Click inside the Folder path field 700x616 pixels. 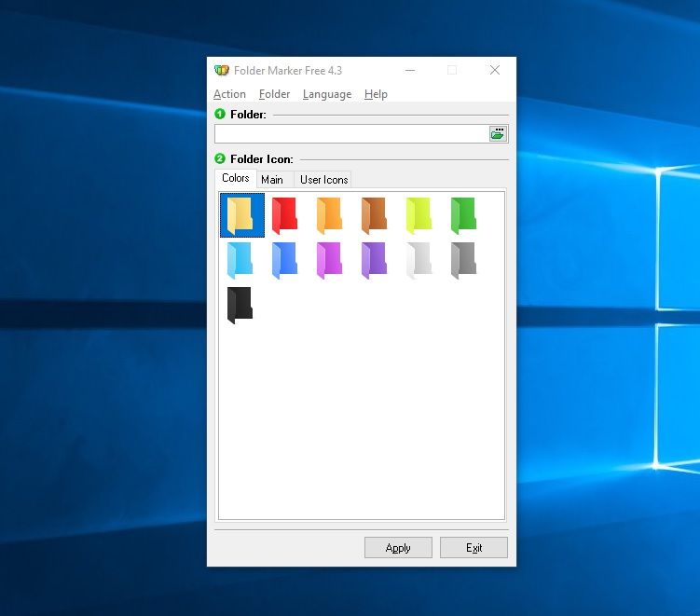tap(351, 134)
